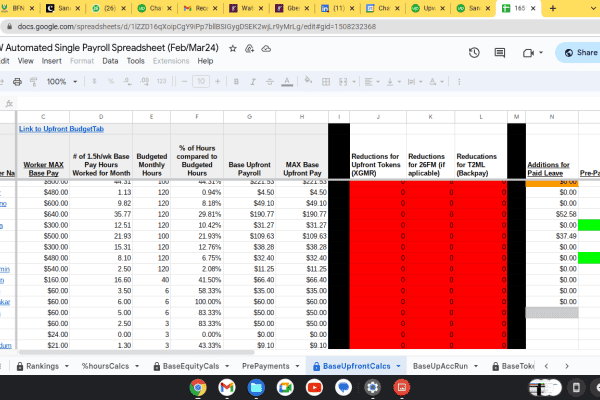The height and width of the screenshot is (400, 600).
Task: Launch Chrome from the shelf
Action: point(197,388)
